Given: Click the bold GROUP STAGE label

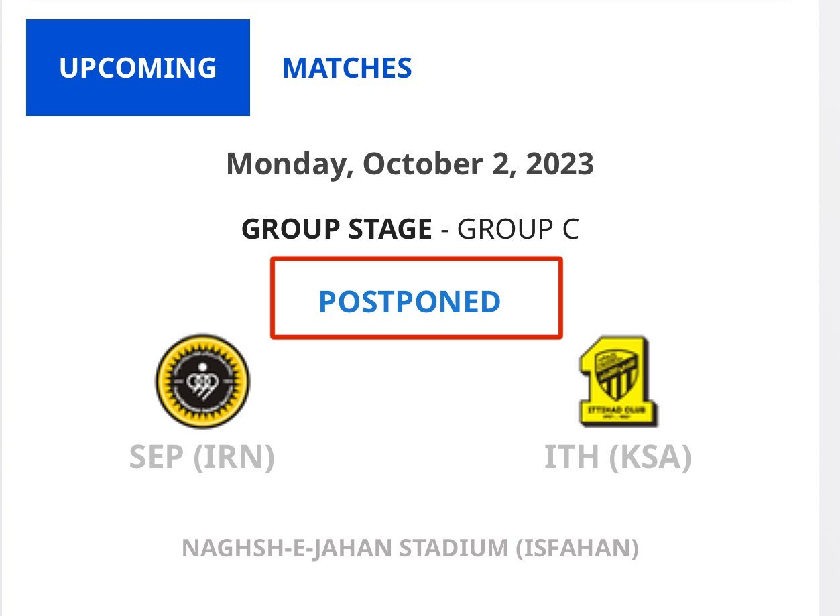Looking at the screenshot, I should (337, 230).
